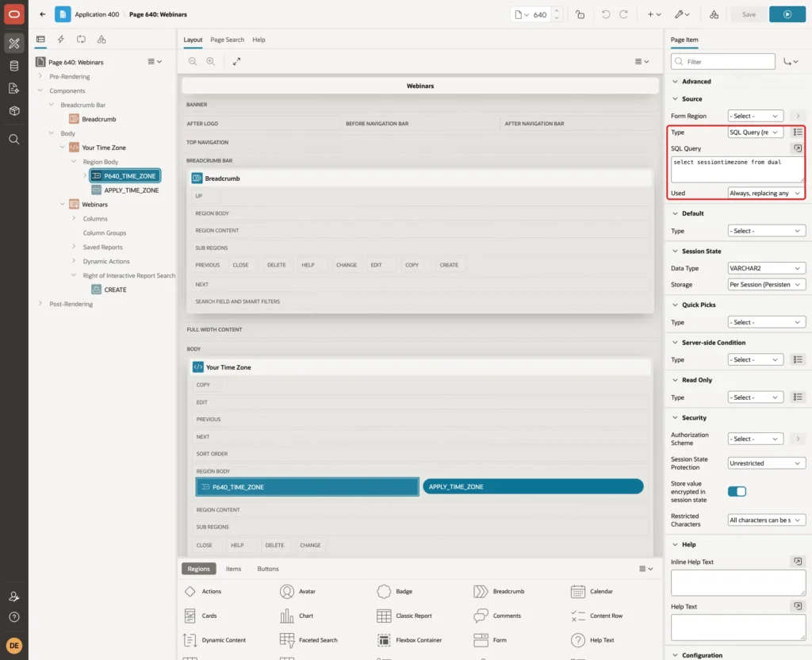812x660 pixels.
Task: Switch to the Processing tab icon
Action: tap(81, 40)
